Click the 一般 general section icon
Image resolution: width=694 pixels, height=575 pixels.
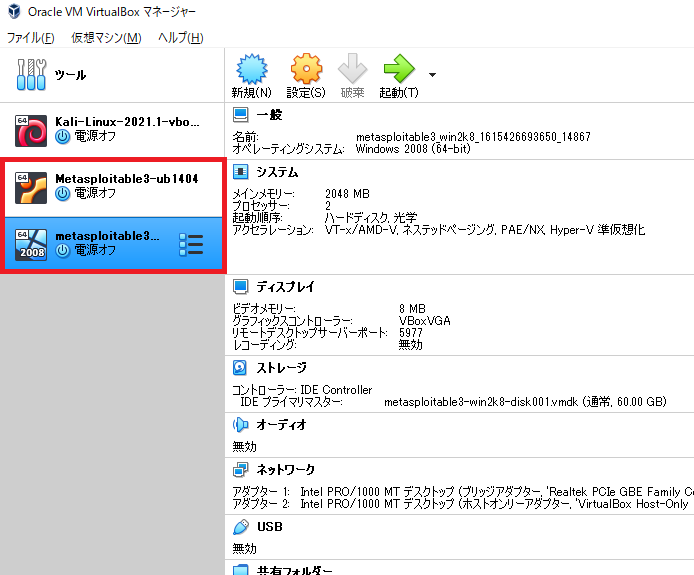pos(241,115)
